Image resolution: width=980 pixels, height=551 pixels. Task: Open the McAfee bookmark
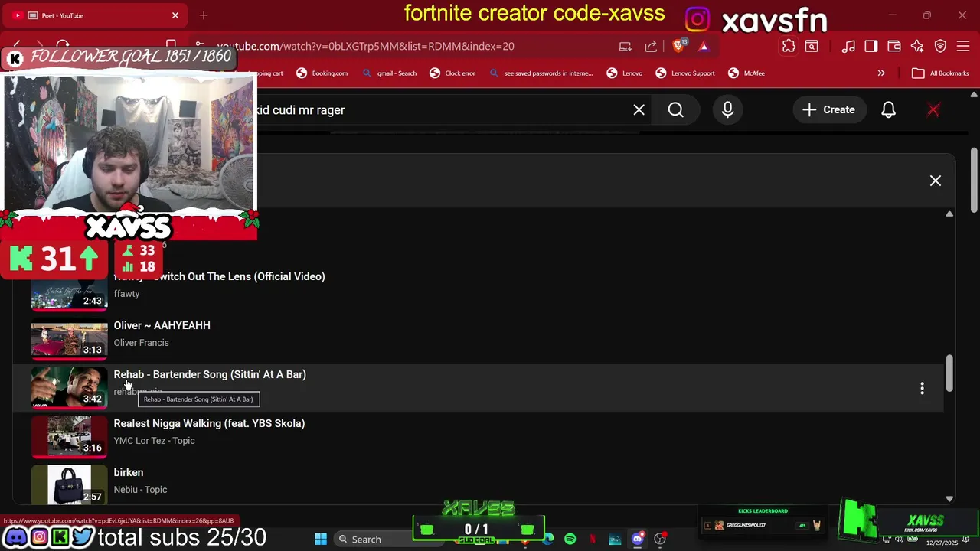coord(746,73)
